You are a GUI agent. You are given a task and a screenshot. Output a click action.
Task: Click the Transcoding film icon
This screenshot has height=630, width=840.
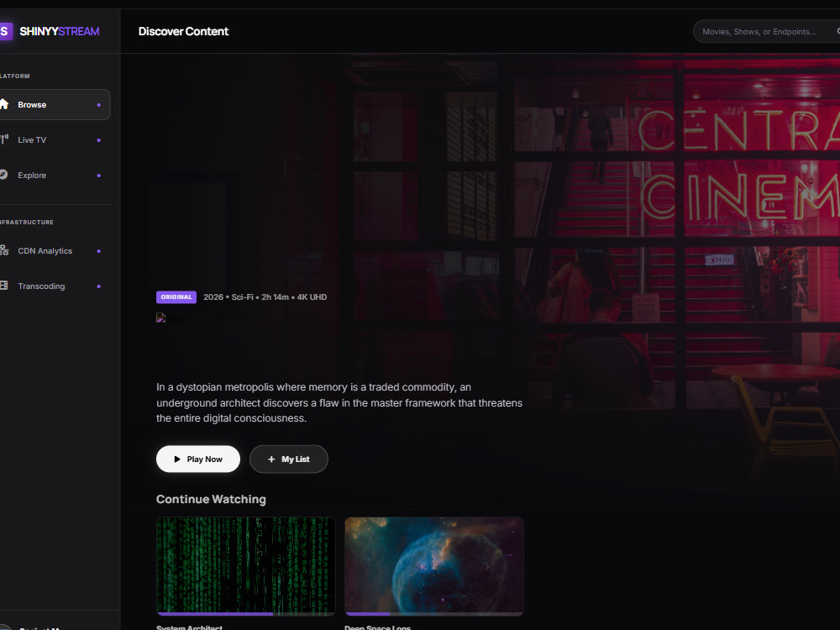point(3,286)
